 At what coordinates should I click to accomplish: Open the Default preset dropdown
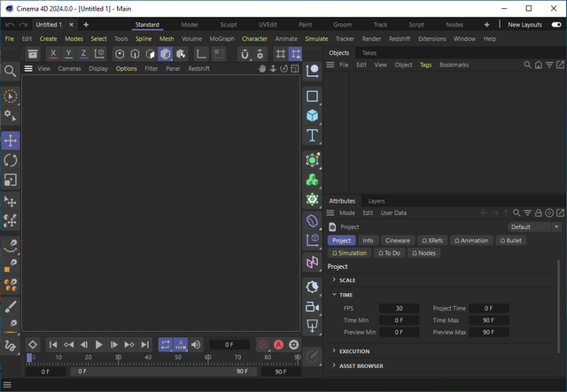[x=534, y=227]
